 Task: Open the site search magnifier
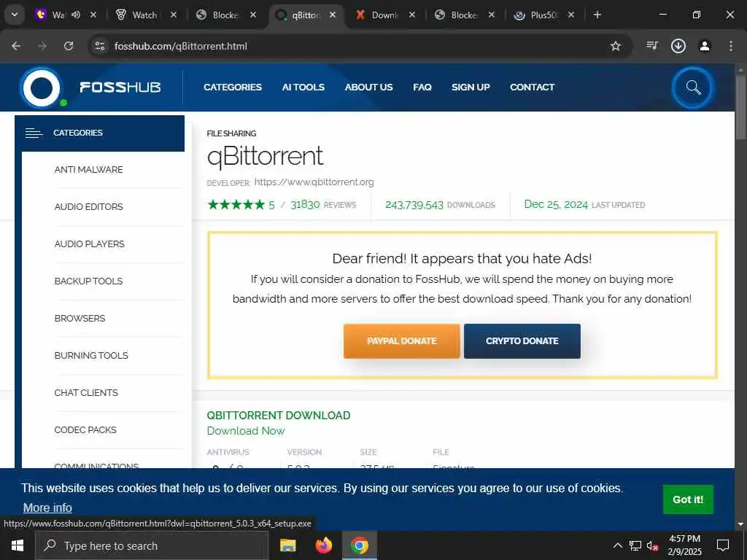[693, 87]
